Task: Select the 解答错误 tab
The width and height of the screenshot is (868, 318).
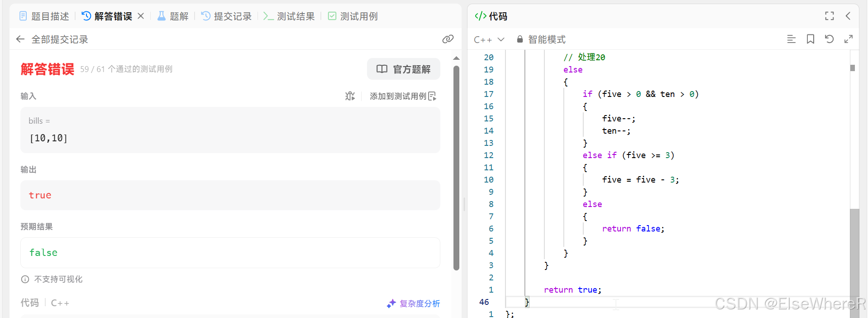Action: point(107,16)
